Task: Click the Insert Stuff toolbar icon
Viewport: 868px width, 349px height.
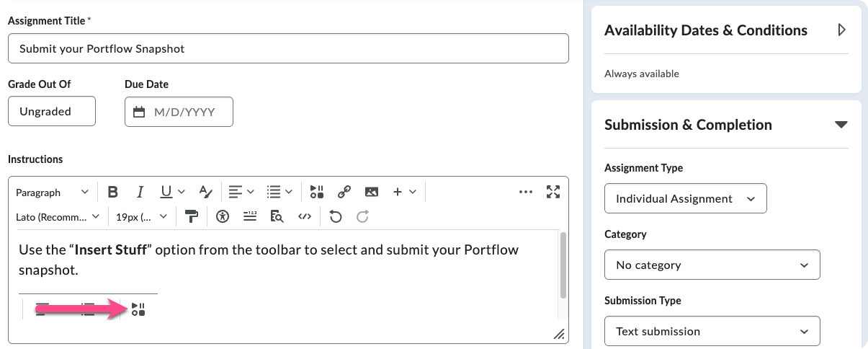Action: tap(317, 192)
